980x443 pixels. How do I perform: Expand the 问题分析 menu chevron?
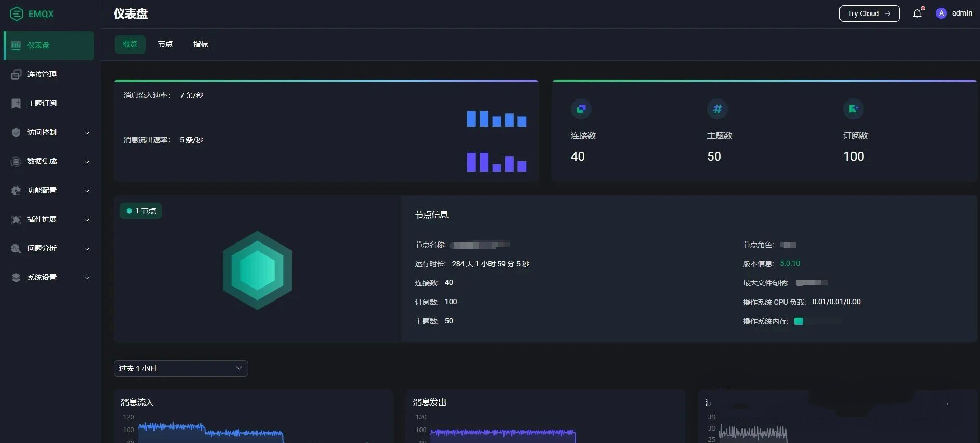pos(87,249)
